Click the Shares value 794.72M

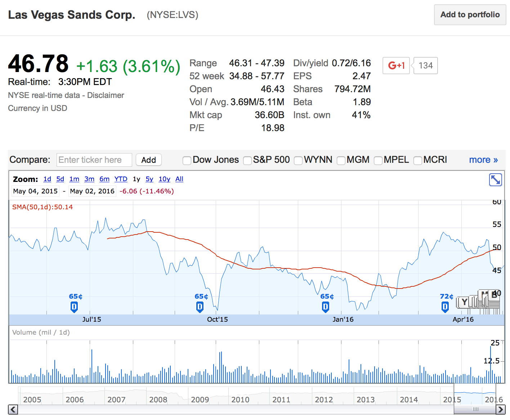coord(353,89)
